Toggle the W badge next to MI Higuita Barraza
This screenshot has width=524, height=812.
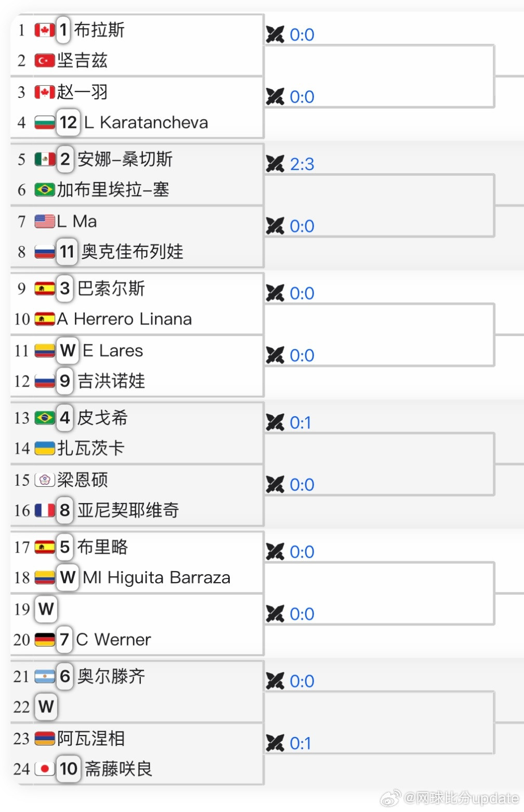pos(67,577)
